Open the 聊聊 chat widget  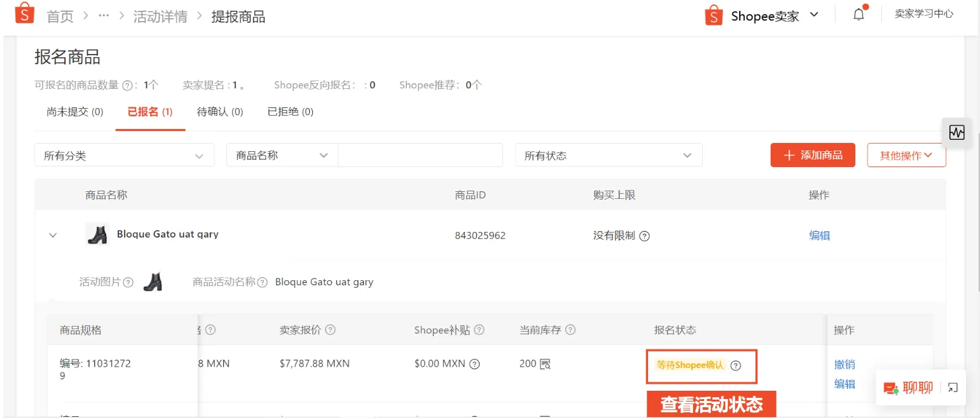tap(911, 388)
